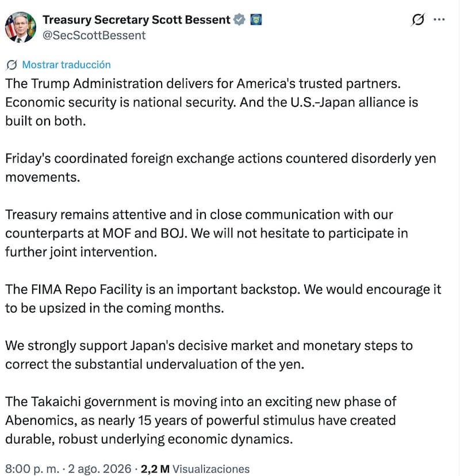
Task: Click the word Abenomics in the post
Action: (40, 420)
